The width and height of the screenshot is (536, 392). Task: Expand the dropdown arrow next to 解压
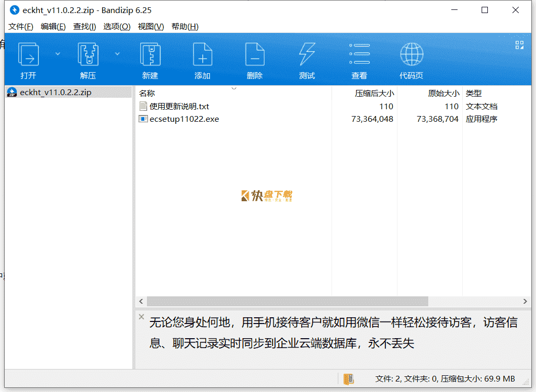click(117, 54)
